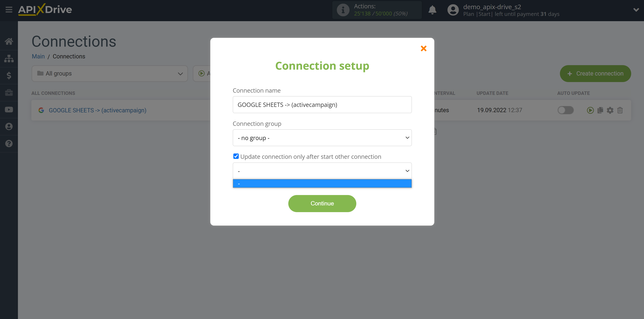
Task: Select the dash option in connection dropdown
Action: click(x=322, y=183)
